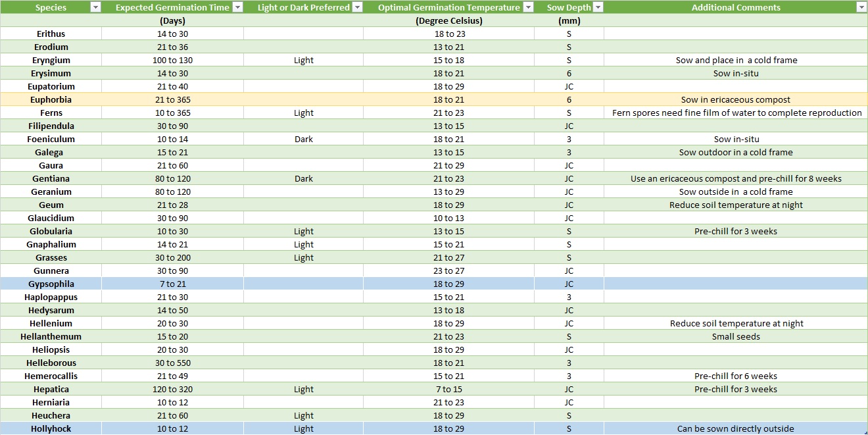
Task: Click 'Can be sown directly outside' comment
Action: click(x=736, y=428)
